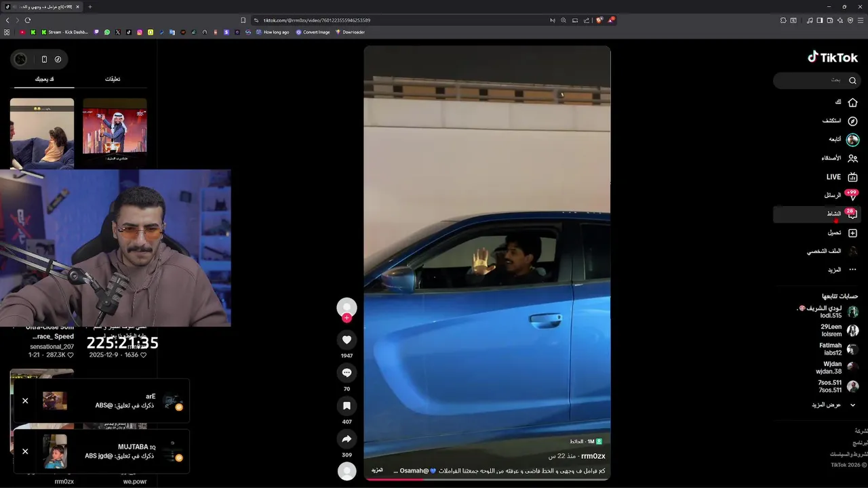Close the TikTok browser tab
Screen dimensions: 868x488
point(77,7)
